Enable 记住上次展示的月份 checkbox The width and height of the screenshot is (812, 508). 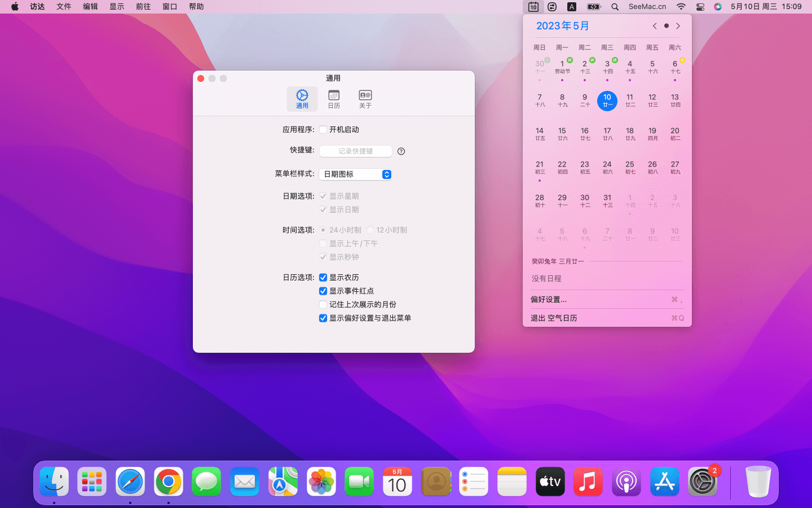pyautogui.click(x=323, y=305)
